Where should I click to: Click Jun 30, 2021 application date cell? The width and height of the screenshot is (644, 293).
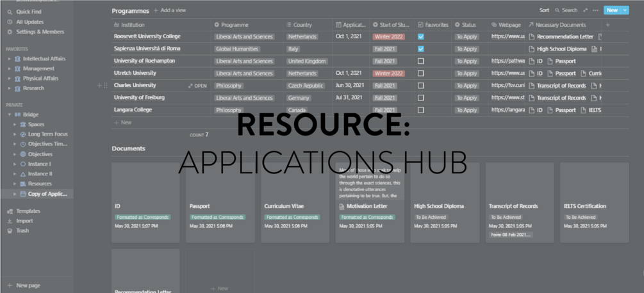tap(350, 85)
